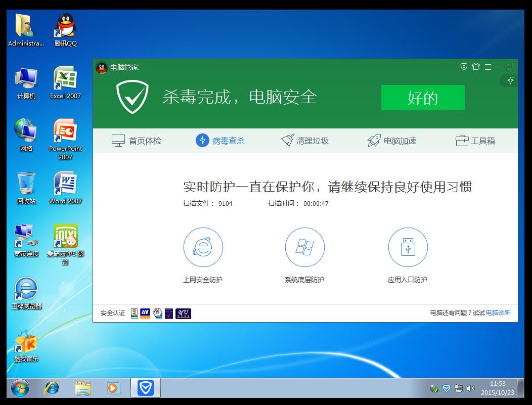Select the Excel 2007 desktop shortcut
Image resolution: width=532 pixels, height=405 pixels.
point(65,83)
